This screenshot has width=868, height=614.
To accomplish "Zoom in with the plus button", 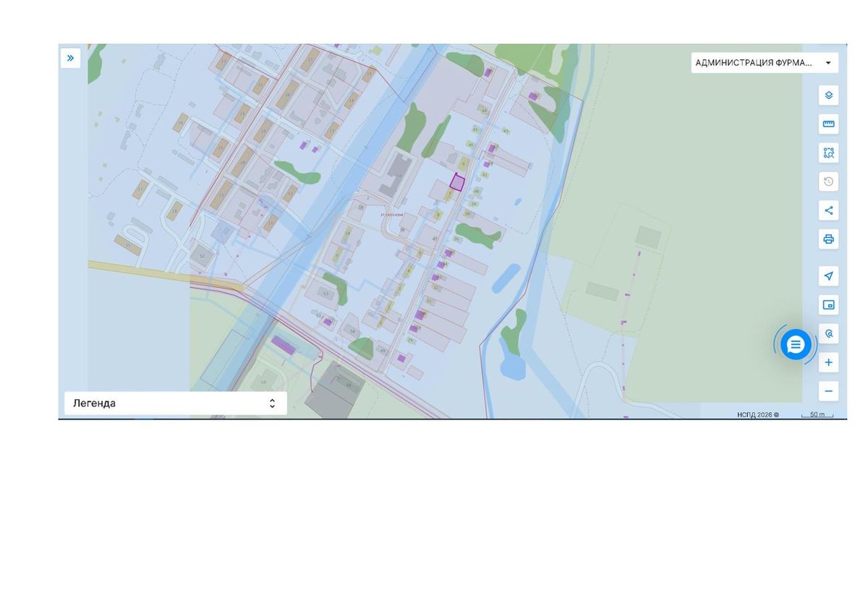I will (829, 362).
